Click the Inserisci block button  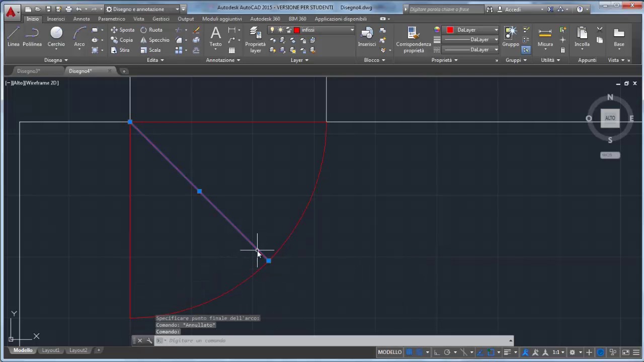pos(367,37)
